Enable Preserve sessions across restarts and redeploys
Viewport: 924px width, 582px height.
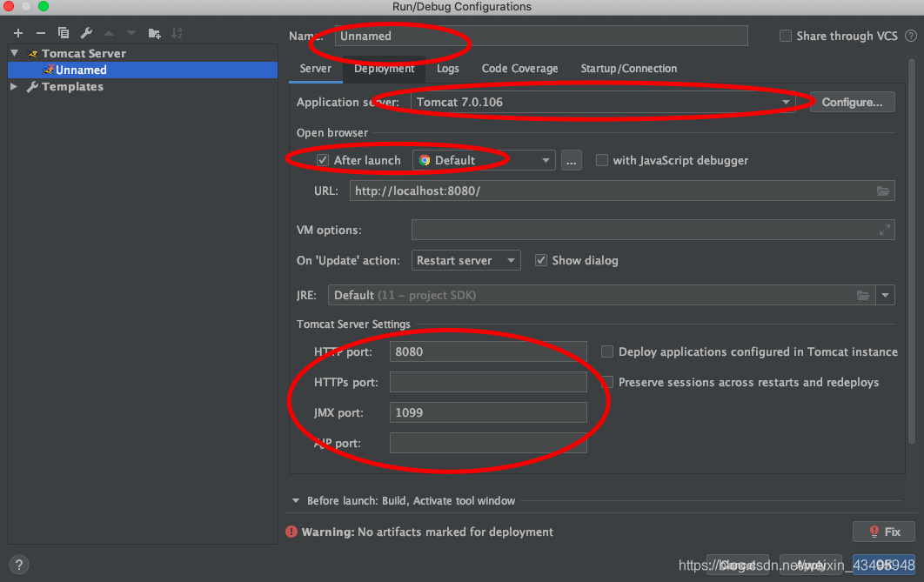[x=607, y=382]
